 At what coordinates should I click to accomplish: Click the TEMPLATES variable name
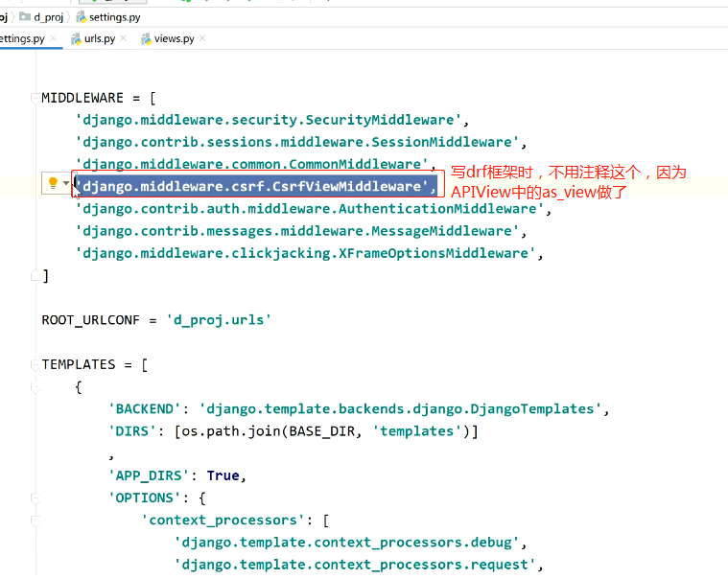[79, 364]
